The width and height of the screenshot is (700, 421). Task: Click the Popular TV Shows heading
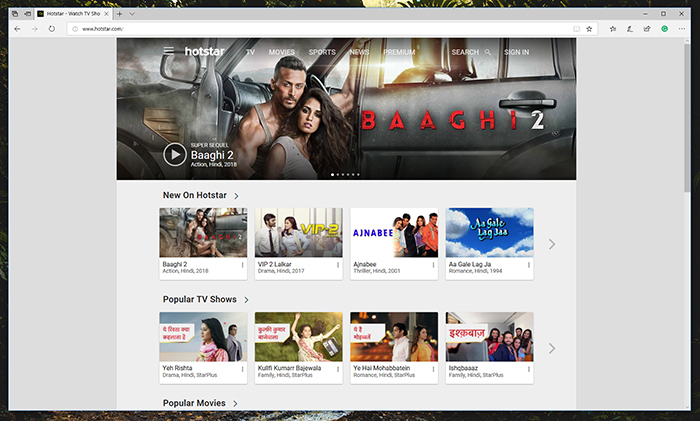(x=200, y=299)
